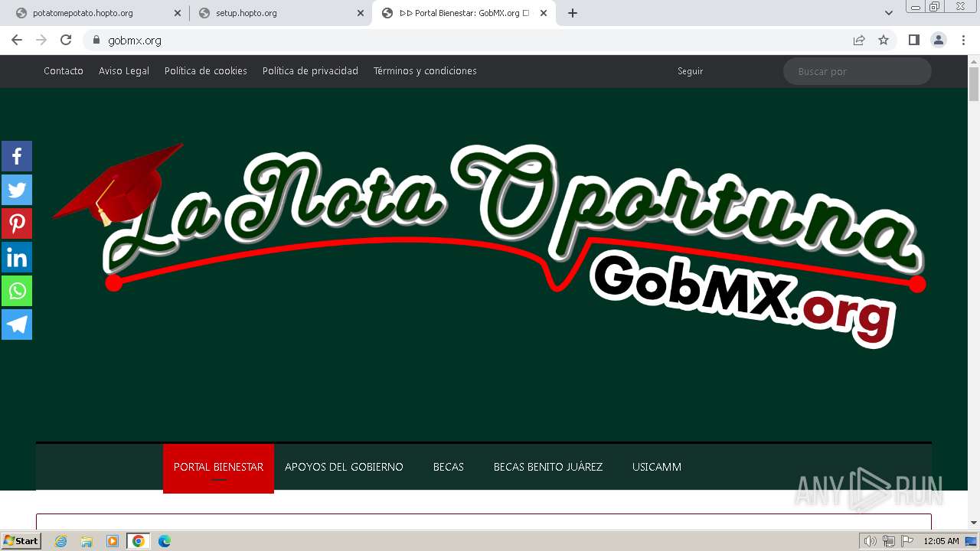Open Política de cookies link
The height and width of the screenshot is (551, 980).
pyautogui.click(x=206, y=70)
